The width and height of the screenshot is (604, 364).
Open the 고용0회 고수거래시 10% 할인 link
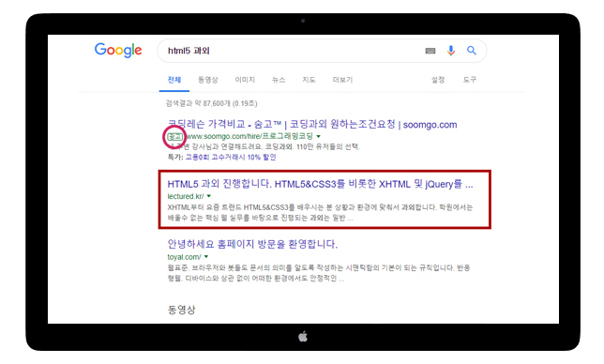[231, 158]
